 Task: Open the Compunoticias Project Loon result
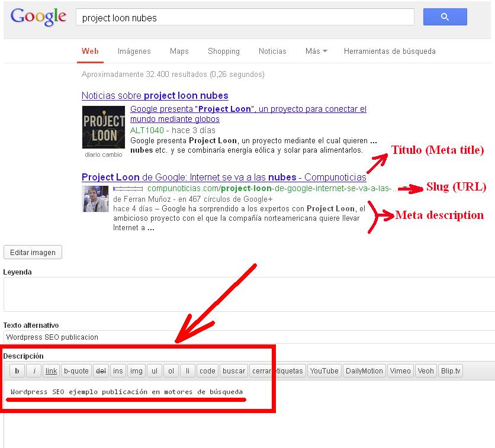[224, 178]
